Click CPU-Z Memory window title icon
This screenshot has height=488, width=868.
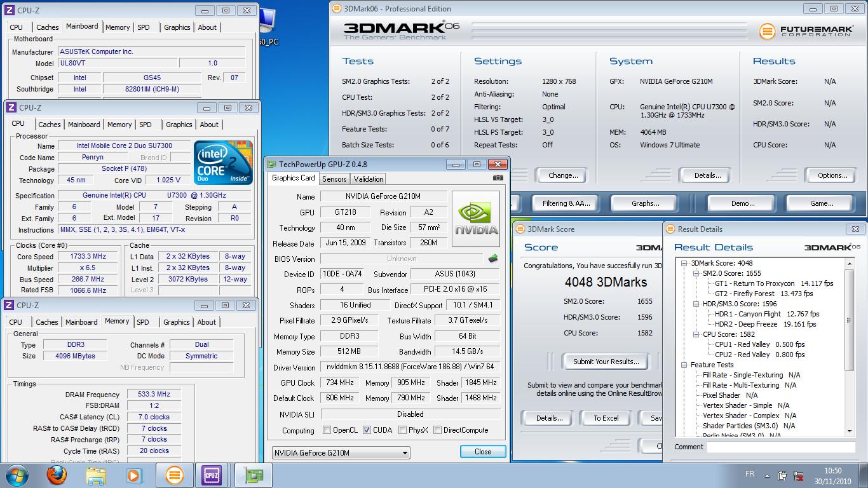(x=10, y=305)
